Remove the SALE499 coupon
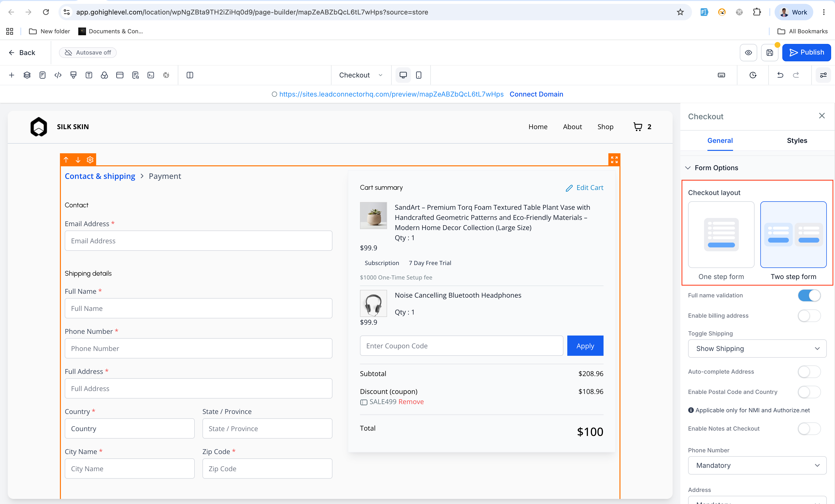The height and width of the screenshot is (504, 835). point(411,402)
